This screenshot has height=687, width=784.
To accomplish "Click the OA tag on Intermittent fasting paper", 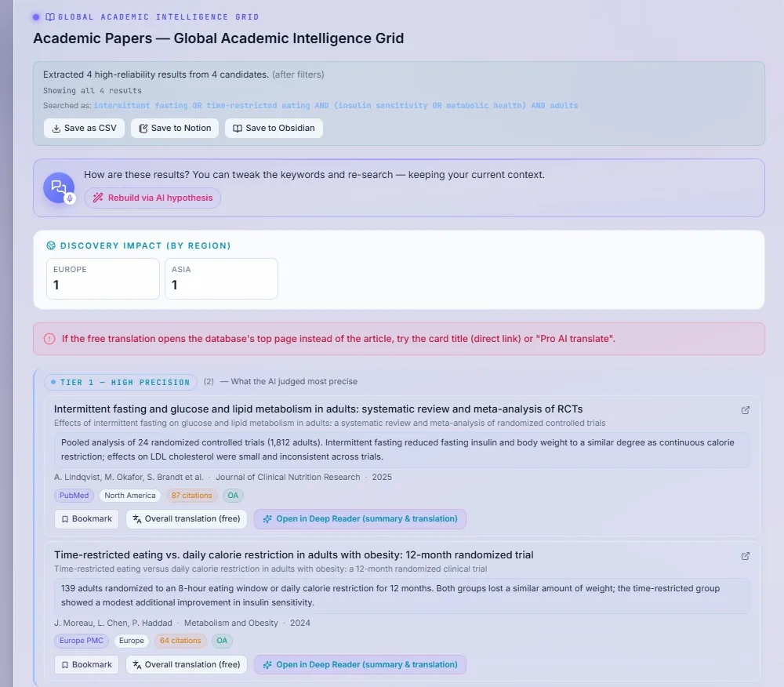I will 233,496.
